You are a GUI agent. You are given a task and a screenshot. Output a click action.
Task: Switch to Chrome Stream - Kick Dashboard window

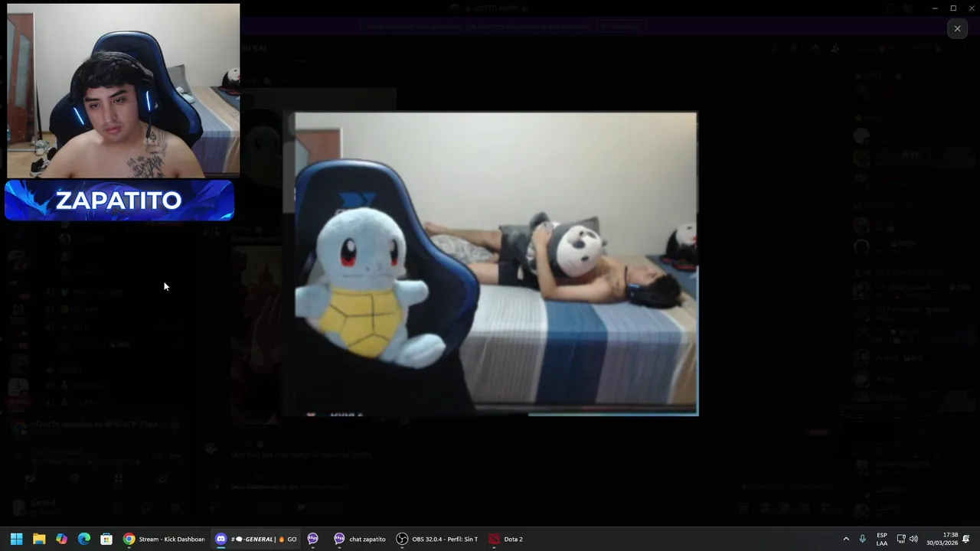pos(164,539)
